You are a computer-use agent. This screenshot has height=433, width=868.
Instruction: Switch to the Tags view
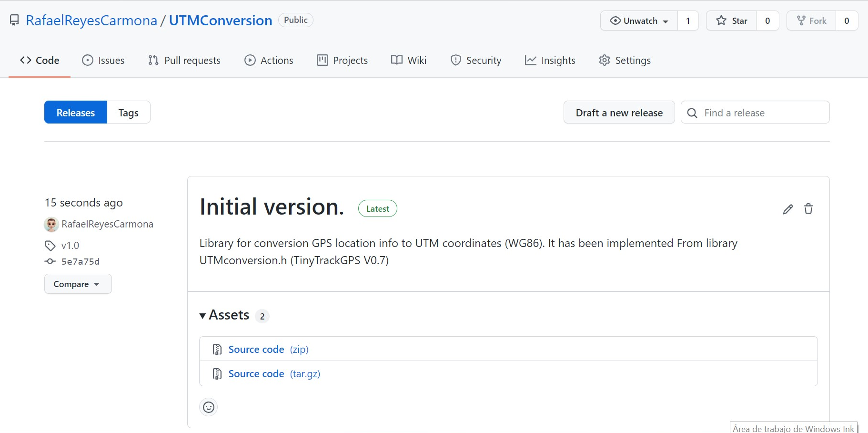(x=128, y=113)
